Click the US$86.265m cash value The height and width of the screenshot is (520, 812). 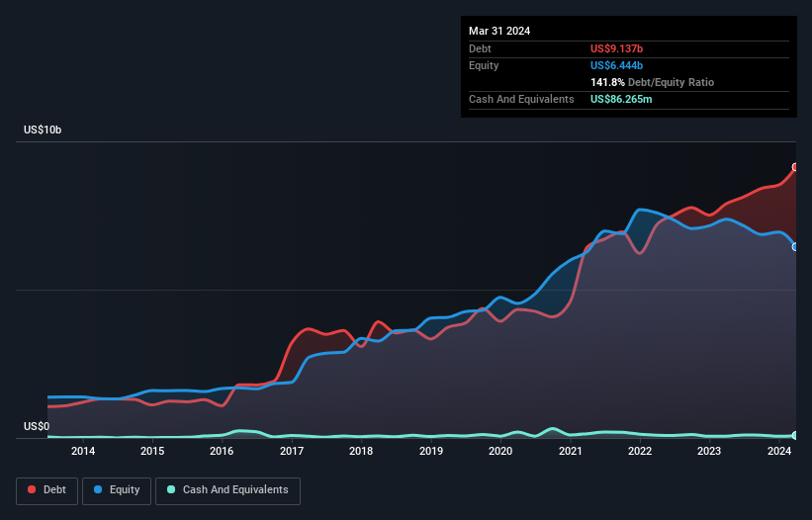click(621, 99)
